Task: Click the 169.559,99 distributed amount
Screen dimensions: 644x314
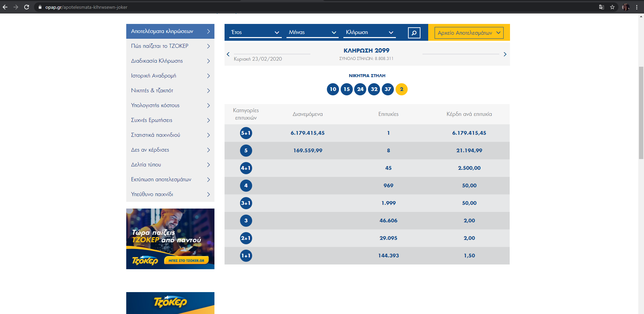Action: (308, 151)
